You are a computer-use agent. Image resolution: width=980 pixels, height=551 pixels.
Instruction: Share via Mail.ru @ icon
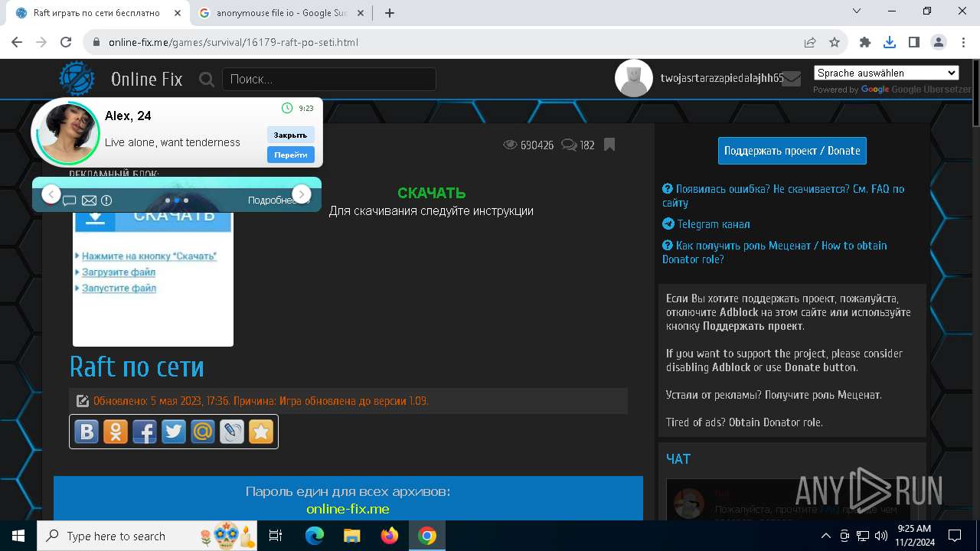[203, 432]
